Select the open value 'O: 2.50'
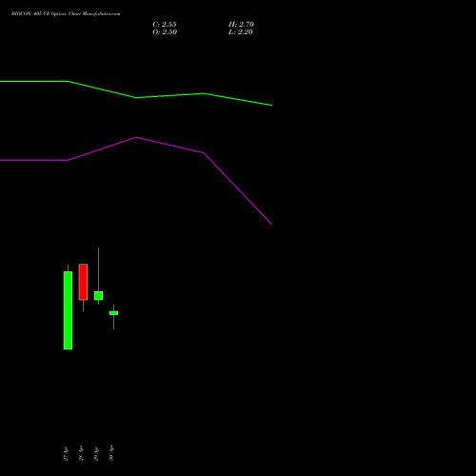476x476 pixels. (165, 32)
